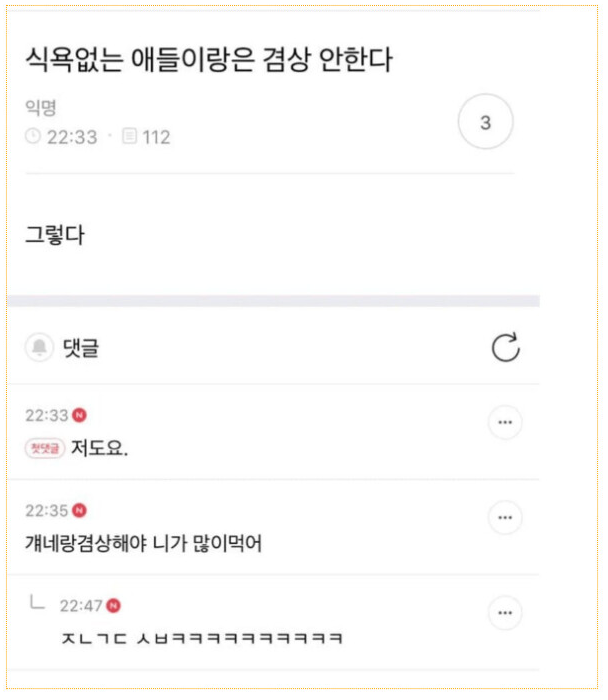Select the comment text 저도요.
This screenshot has width=608, height=700.
click(100, 448)
